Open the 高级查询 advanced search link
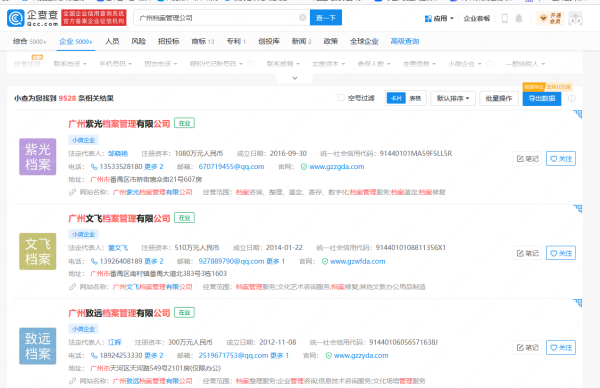Image resolution: width=600 pixels, height=388 pixels. (x=405, y=41)
